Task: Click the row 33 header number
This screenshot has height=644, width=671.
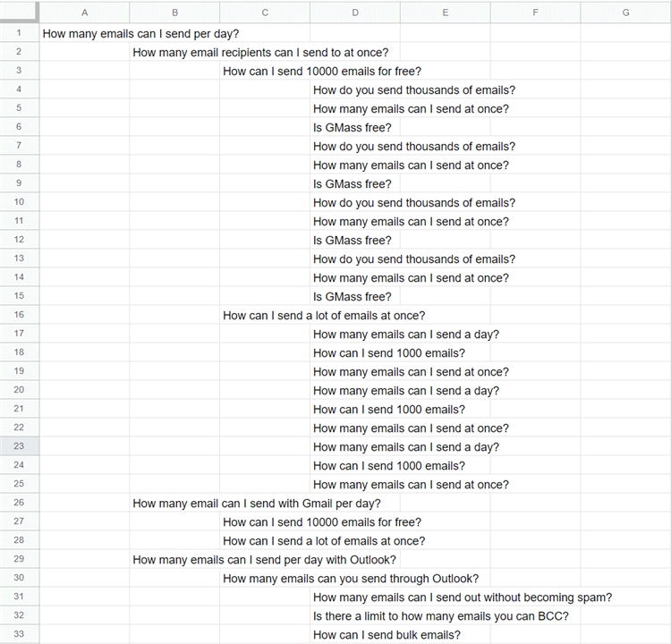Action: click(19, 634)
